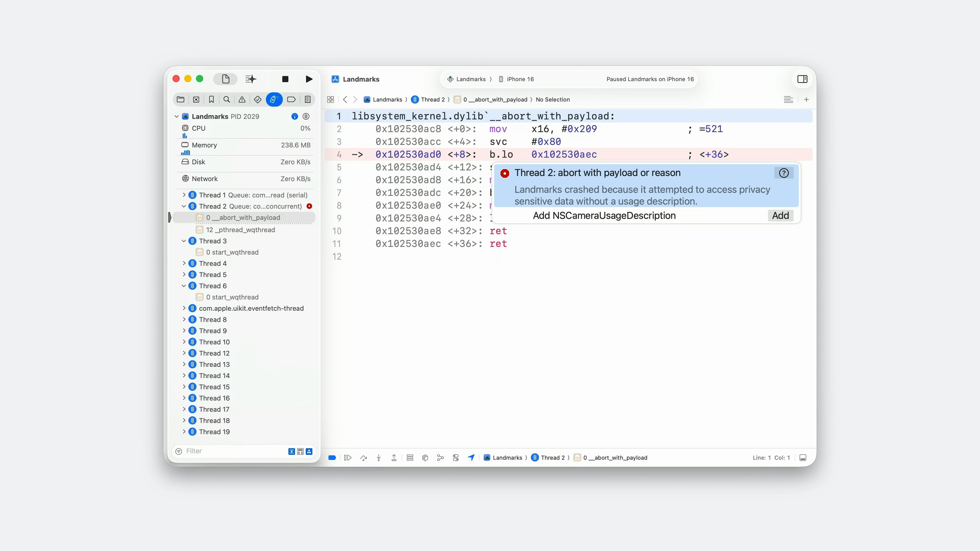This screenshot has width=980, height=551.
Task: Click Simulate Location arrow icon
Action: tap(471, 458)
